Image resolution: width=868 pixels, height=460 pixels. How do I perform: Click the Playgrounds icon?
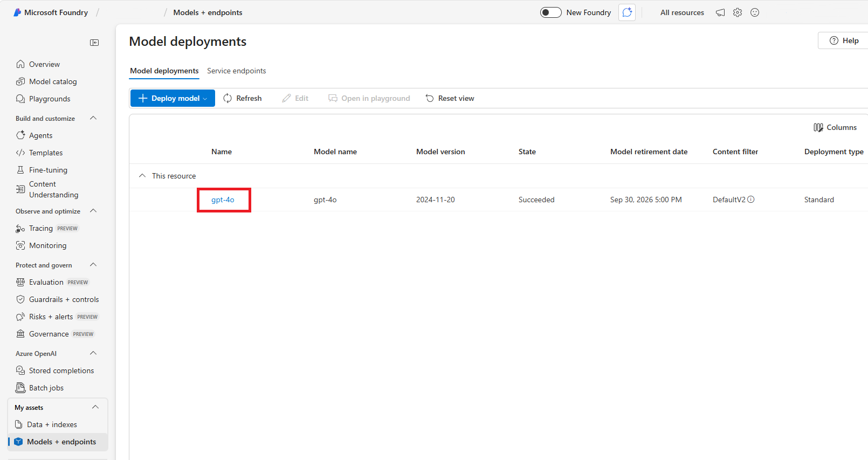[20, 99]
